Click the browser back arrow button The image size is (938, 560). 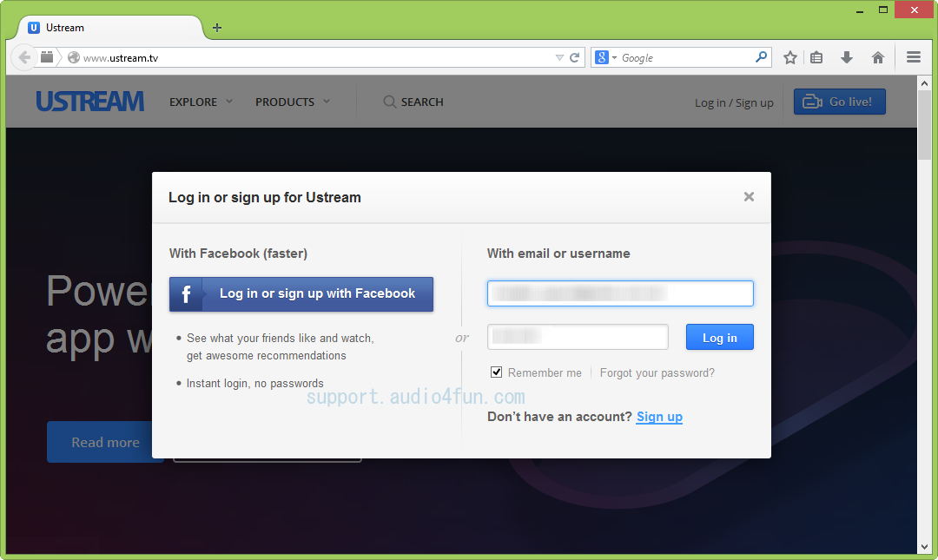pyautogui.click(x=24, y=57)
